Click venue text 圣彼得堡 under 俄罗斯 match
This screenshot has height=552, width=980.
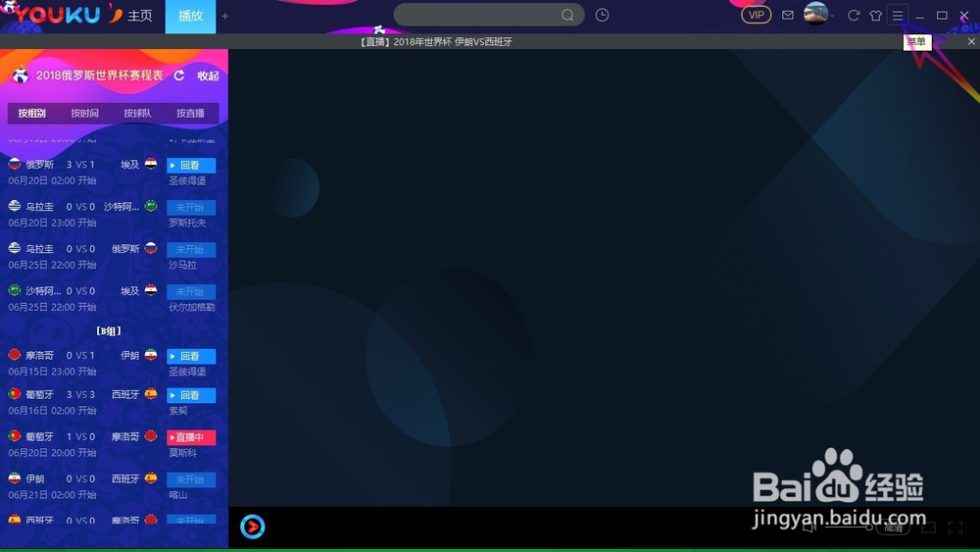point(187,180)
